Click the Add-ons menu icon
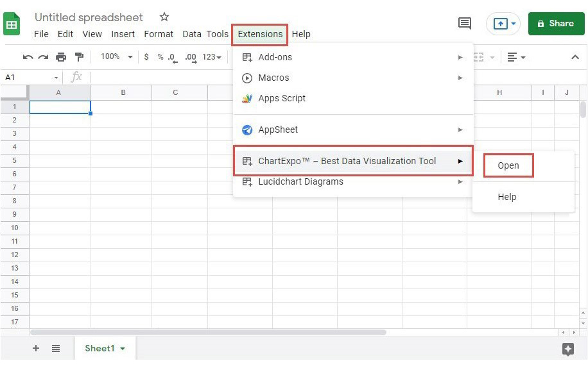 click(x=247, y=57)
